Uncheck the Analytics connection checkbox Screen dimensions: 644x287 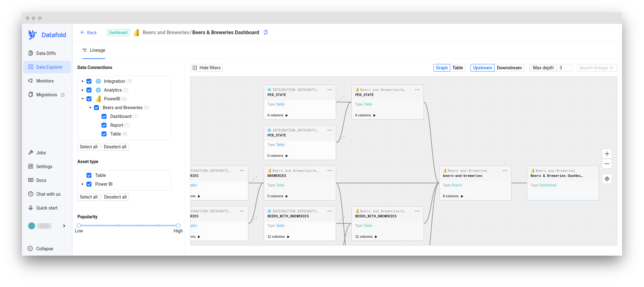(89, 90)
